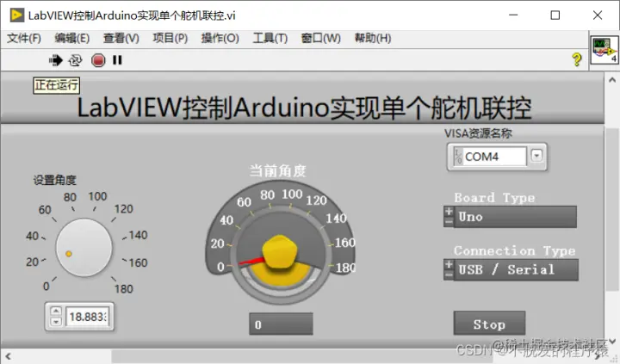Expand the VISA resource name dropdown arrow
620x364 pixels.
click(x=536, y=155)
